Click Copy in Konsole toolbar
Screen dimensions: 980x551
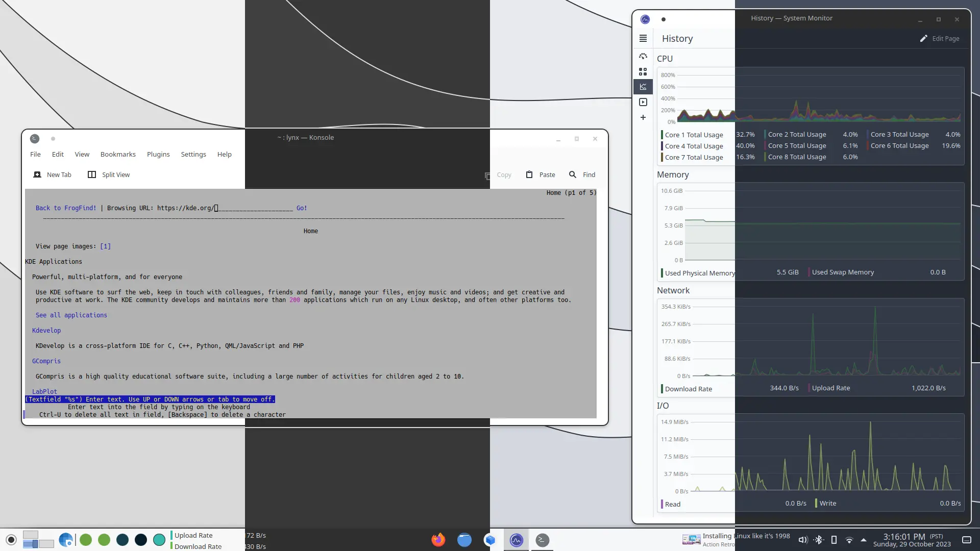pos(498,174)
